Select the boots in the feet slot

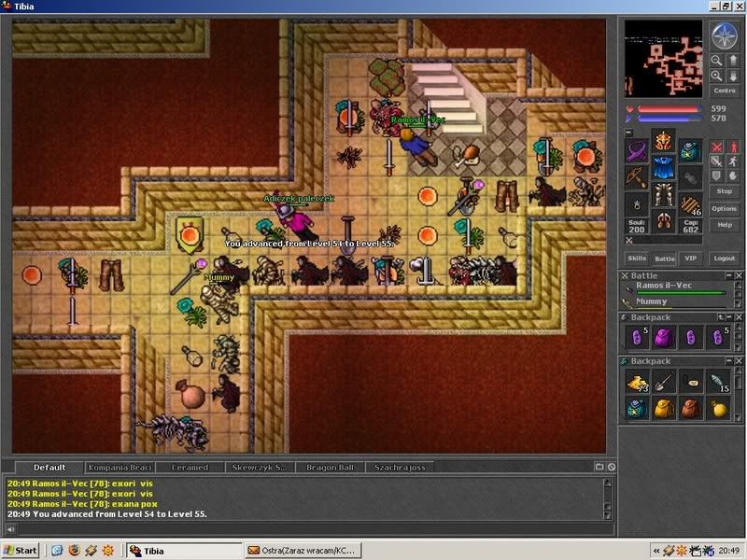pyautogui.click(x=663, y=221)
